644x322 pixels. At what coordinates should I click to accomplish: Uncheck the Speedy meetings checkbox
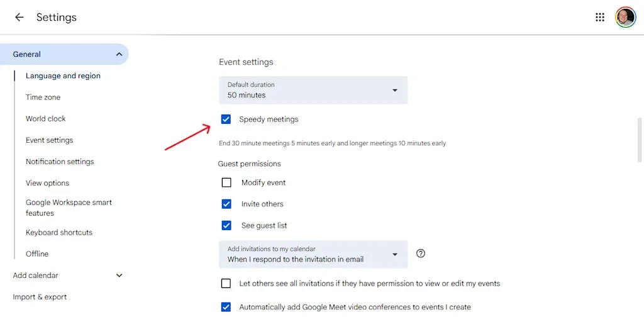pyautogui.click(x=226, y=119)
